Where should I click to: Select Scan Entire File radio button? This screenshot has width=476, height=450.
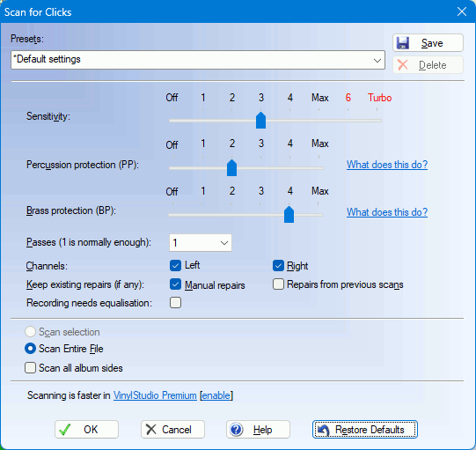click(31, 349)
